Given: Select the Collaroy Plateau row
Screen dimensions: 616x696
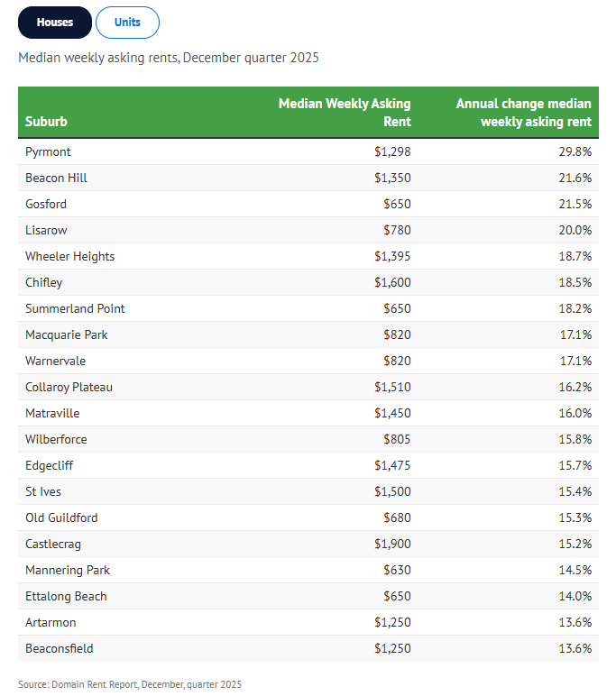Looking at the screenshot, I should click(x=308, y=387).
